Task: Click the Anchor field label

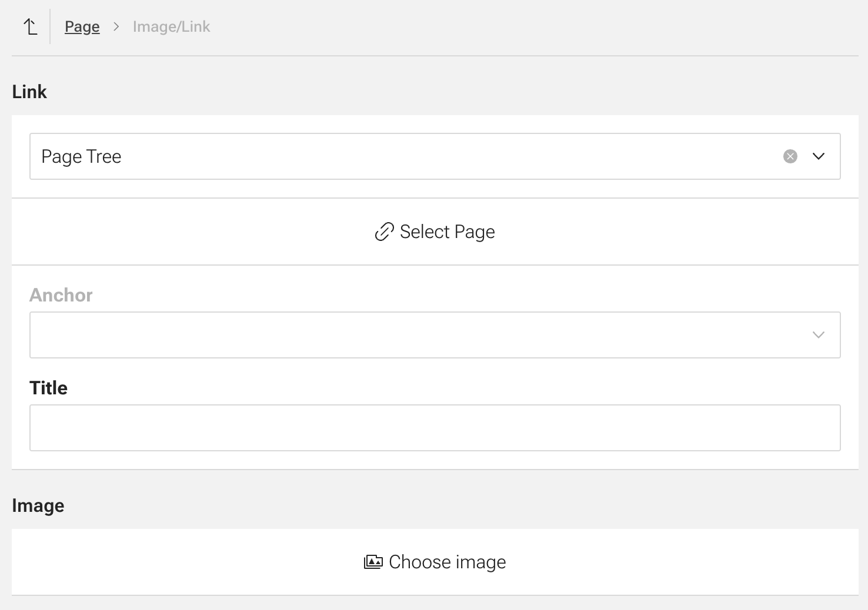Action: pos(61,295)
